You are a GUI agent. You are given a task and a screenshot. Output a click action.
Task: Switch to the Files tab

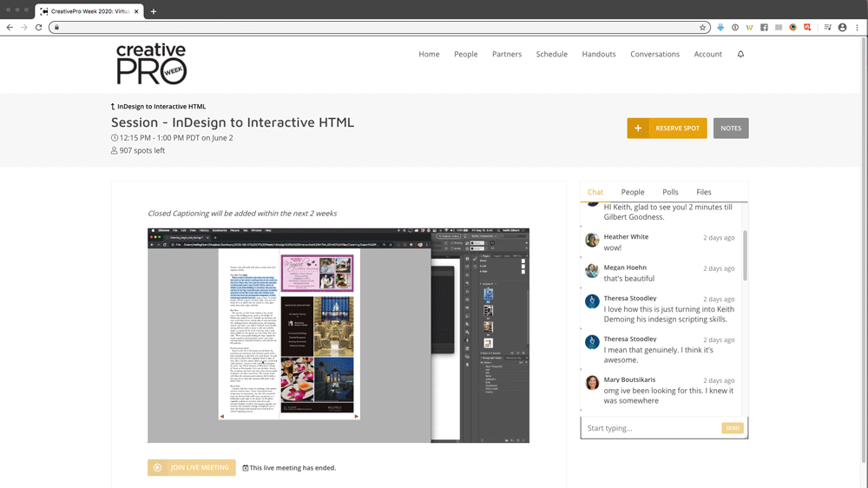pos(704,192)
